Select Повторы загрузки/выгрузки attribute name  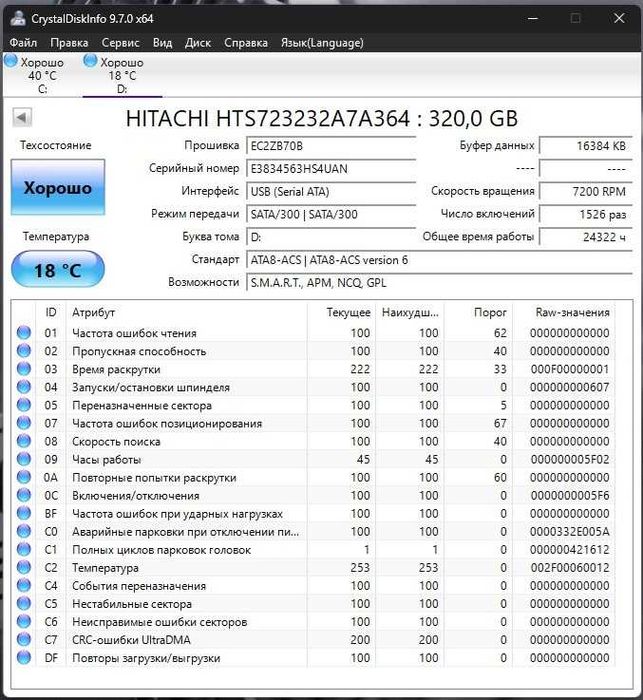coord(146,658)
